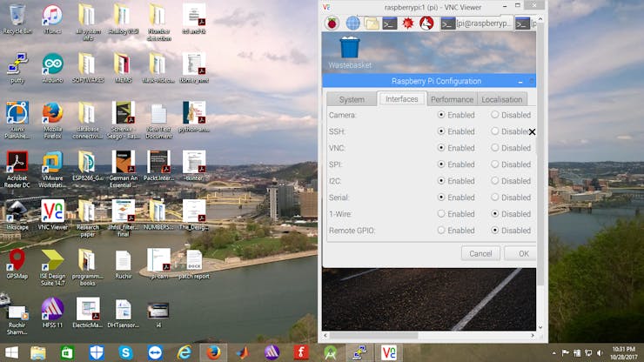Select the DHTsensor file on desktop

(124, 312)
